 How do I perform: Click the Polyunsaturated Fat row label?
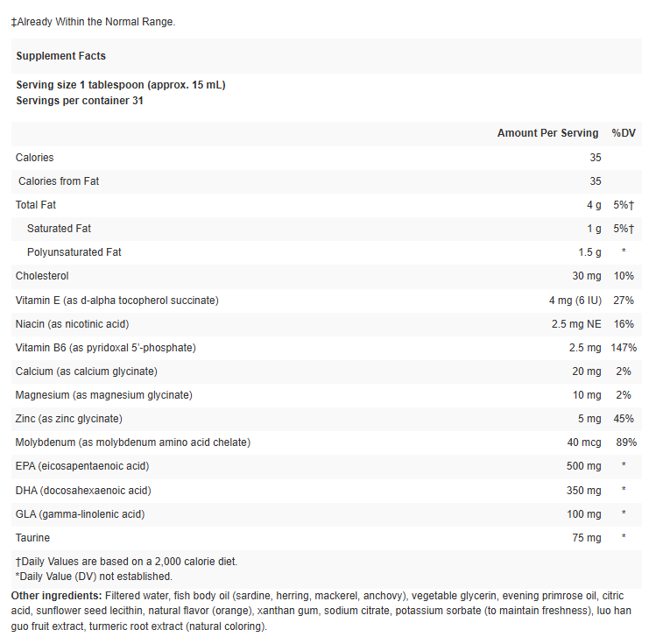74,252
